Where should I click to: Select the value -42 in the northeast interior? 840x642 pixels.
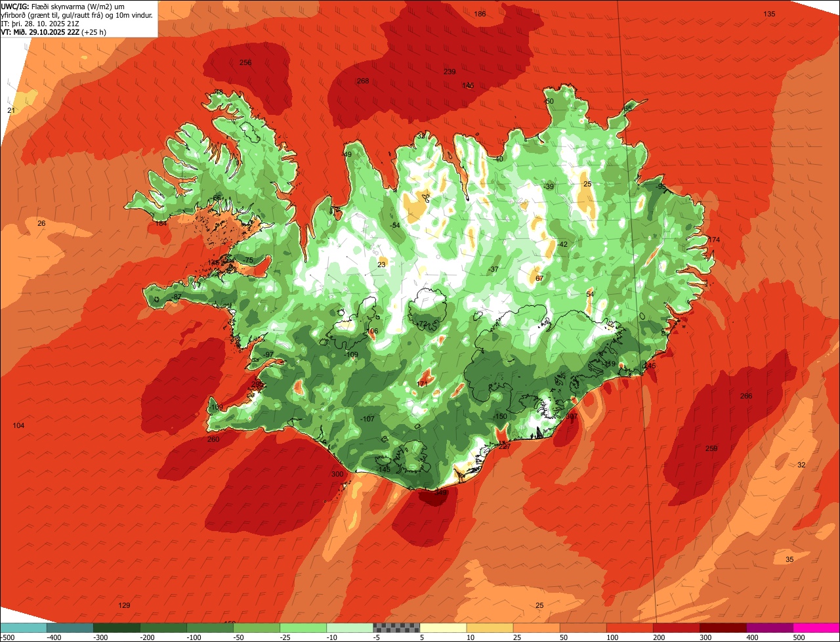tap(562, 244)
